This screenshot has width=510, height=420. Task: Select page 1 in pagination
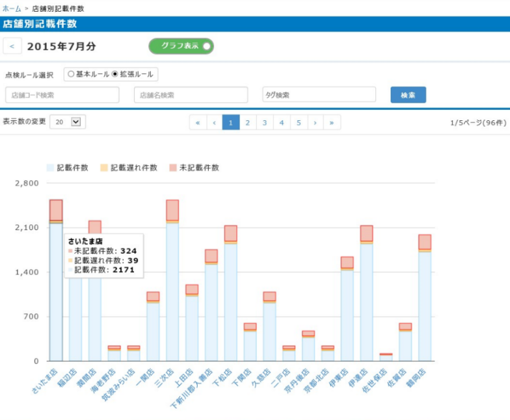click(x=231, y=122)
